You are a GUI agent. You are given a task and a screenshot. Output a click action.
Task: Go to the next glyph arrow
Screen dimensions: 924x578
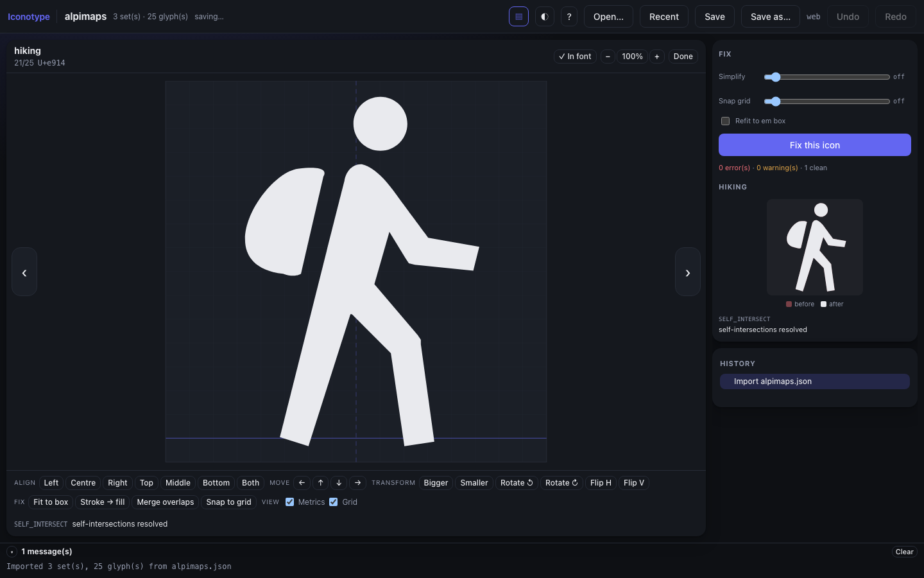pos(688,272)
